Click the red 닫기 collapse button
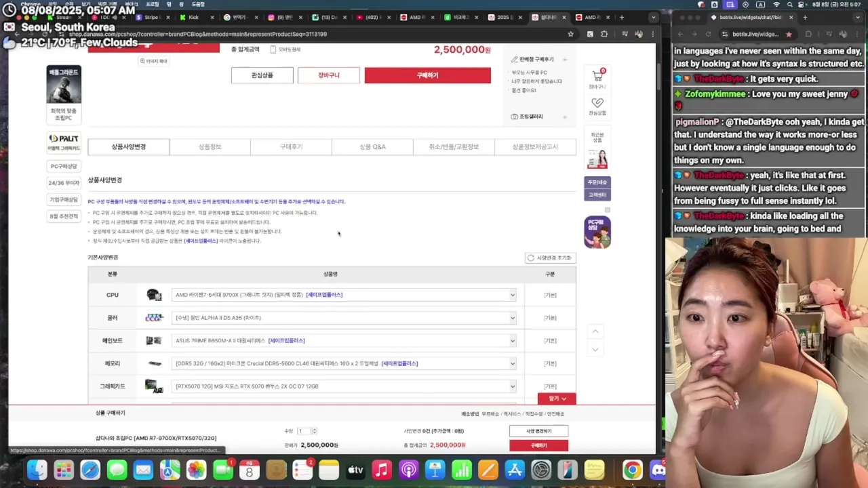The height and width of the screenshot is (488, 868). pos(557,399)
